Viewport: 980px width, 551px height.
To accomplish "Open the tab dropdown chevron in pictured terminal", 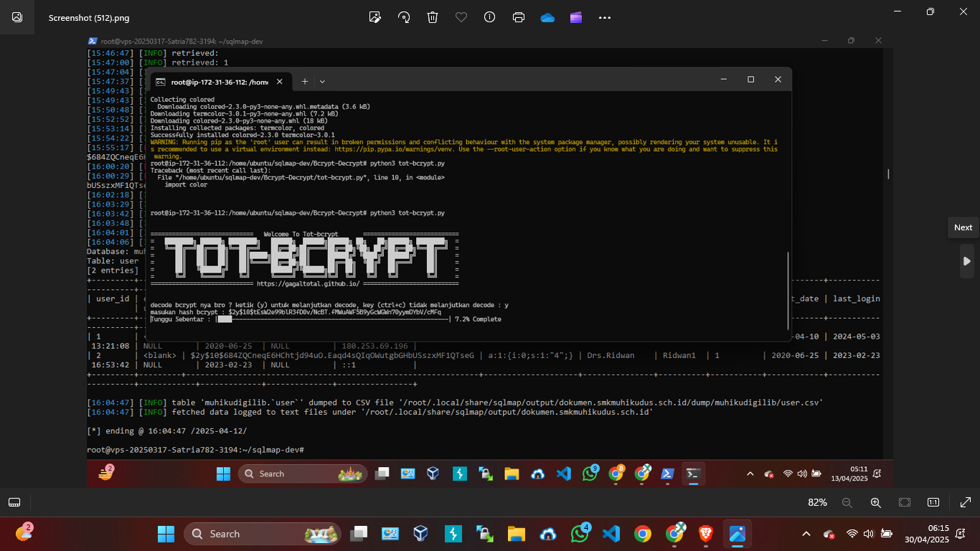I will click(x=322, y=82).
